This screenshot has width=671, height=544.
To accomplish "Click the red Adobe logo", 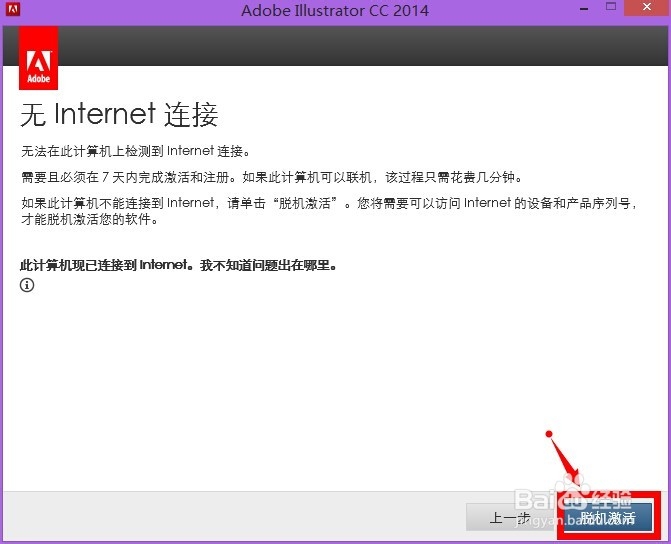I will tap(39, 58).
